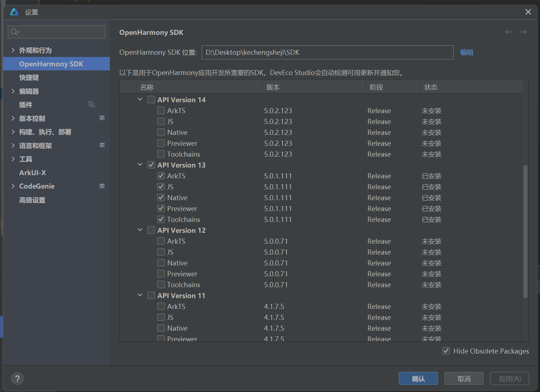This screenshot has width=540, height=392.
Task: Collapse the API Version 14 group
Action: click(x=140, y=99)
